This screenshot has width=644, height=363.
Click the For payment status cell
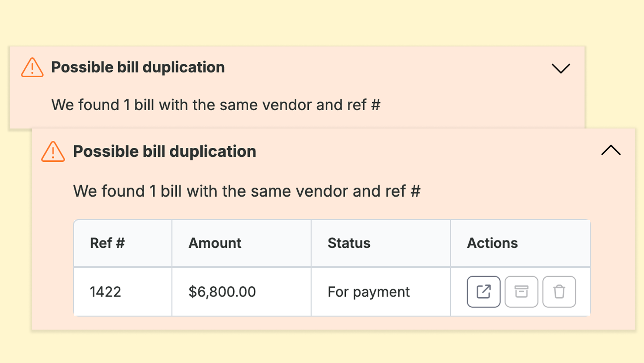pyautogui.click(x=368, y=292)
